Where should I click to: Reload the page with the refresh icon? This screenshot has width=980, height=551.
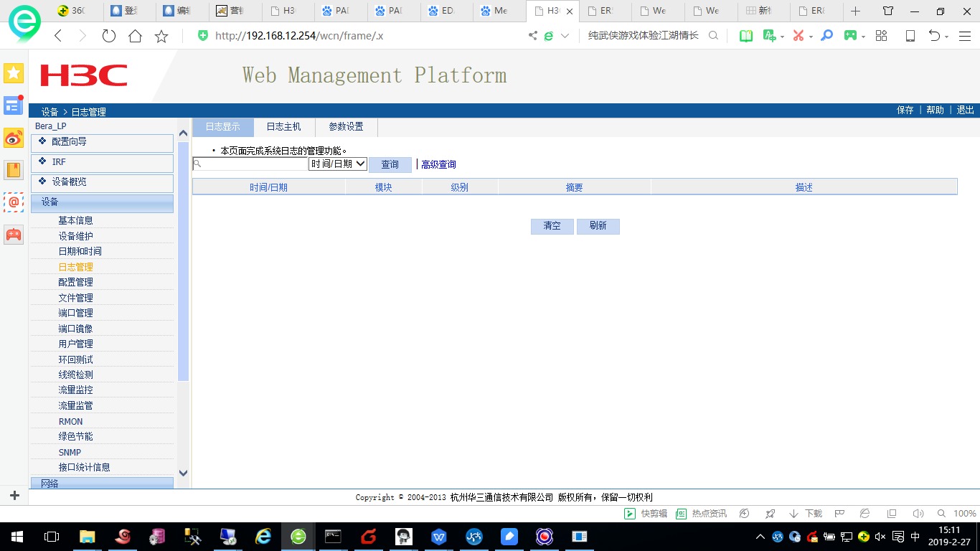tap(108, 36)
